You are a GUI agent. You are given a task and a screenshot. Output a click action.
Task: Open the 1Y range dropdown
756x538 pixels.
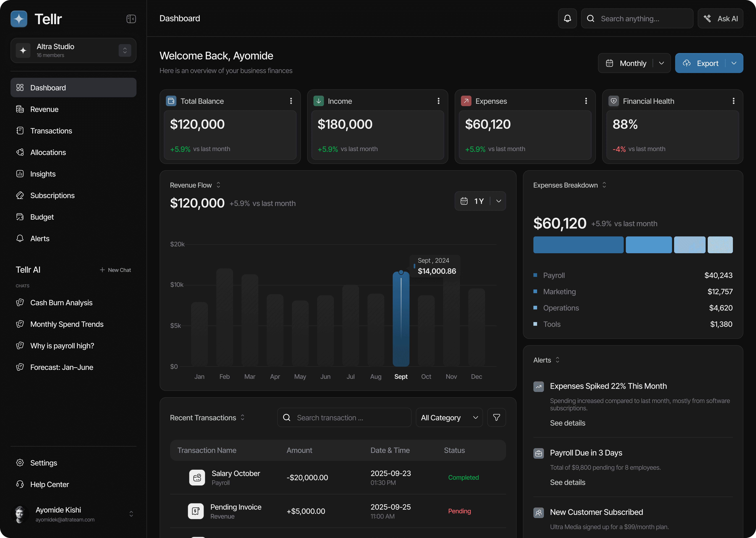(x=498, y=201)
